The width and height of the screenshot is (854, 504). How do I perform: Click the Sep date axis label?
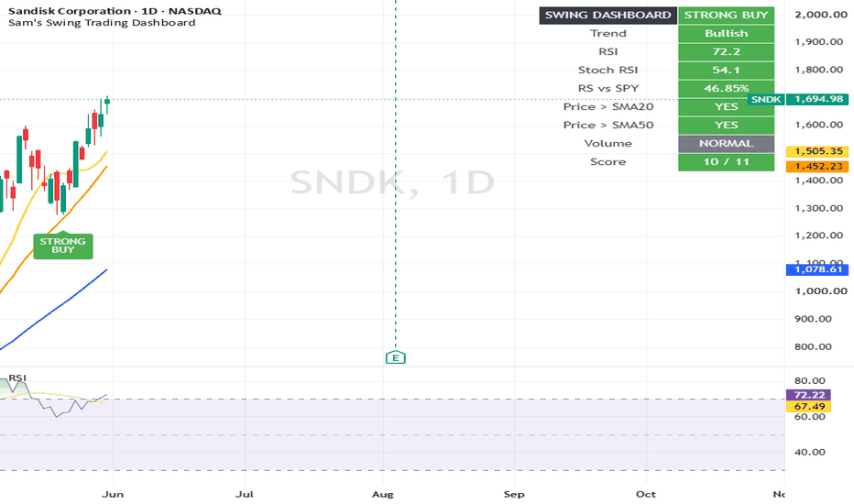click(514, 494)
